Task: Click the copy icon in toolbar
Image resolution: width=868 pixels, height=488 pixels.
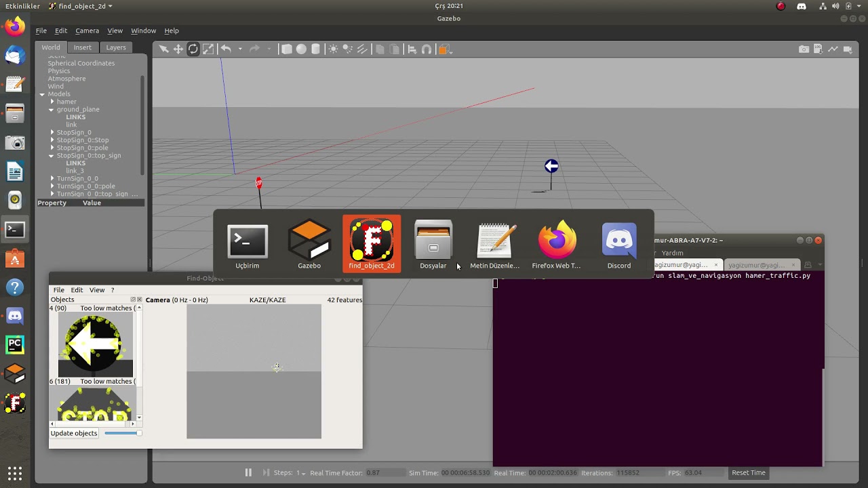Action: [380, 49]
